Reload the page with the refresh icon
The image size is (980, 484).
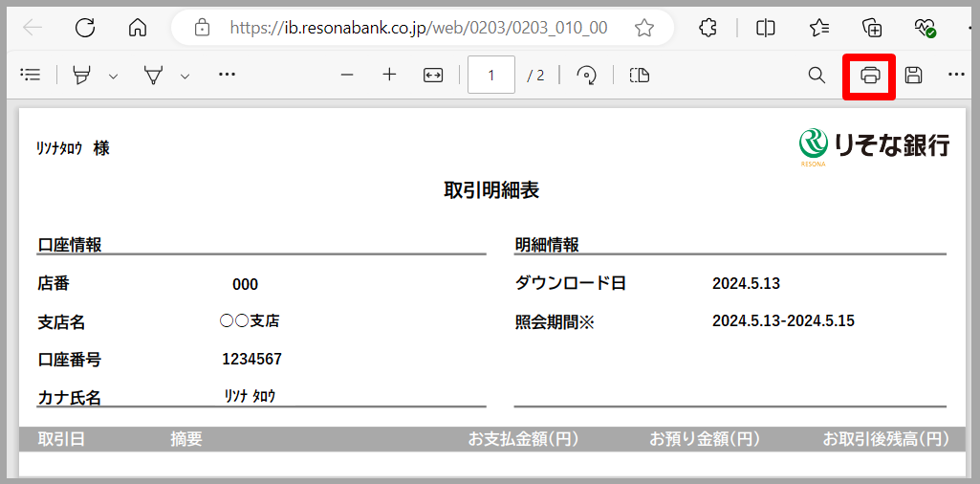(84, 28)
